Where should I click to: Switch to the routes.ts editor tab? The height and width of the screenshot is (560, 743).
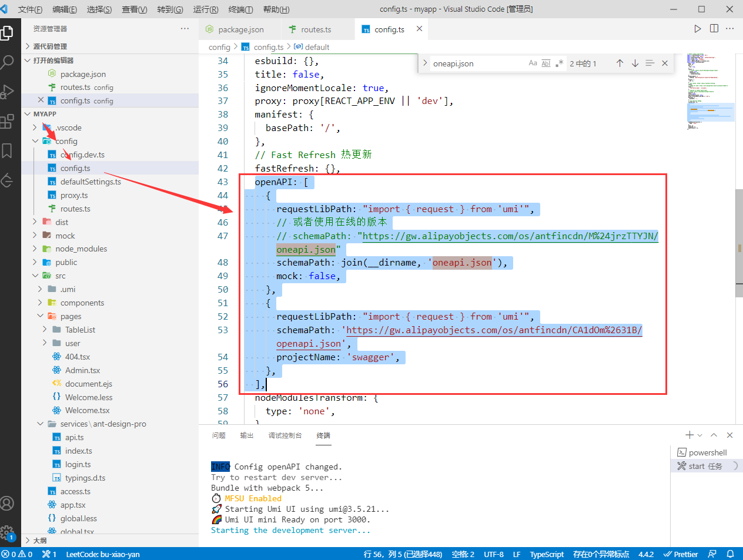316,29
